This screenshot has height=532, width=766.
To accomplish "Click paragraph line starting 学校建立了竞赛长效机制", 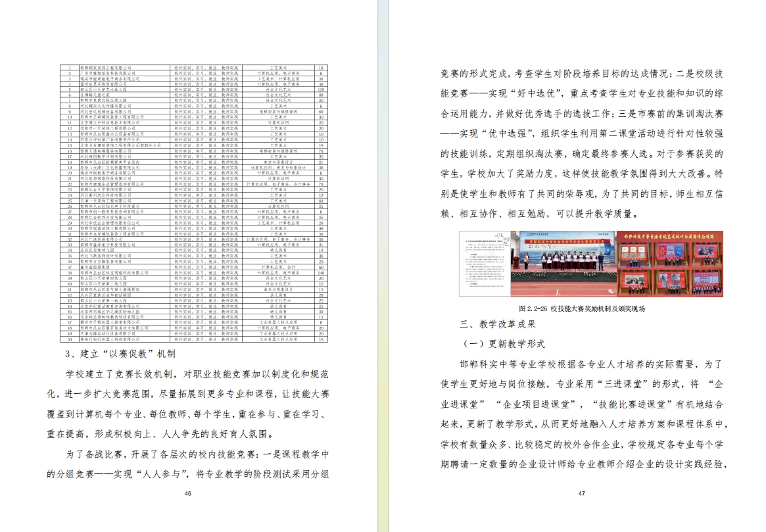I will click(x=197, y=374).
